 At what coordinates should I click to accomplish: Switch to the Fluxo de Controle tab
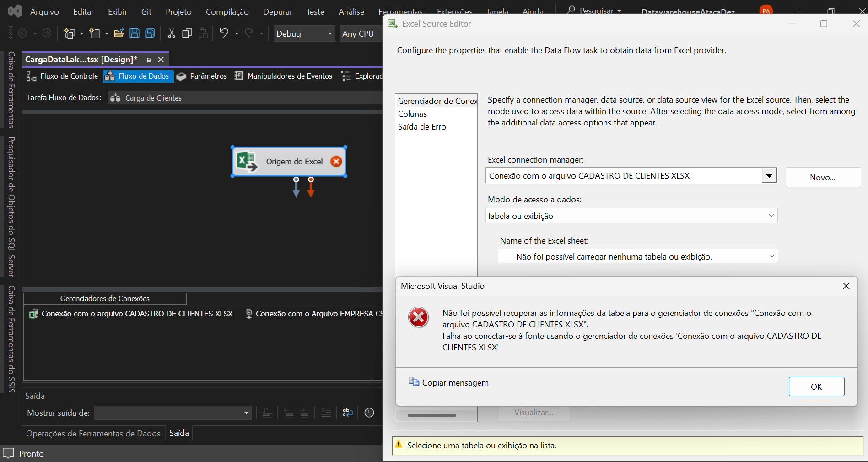(62, 76)
